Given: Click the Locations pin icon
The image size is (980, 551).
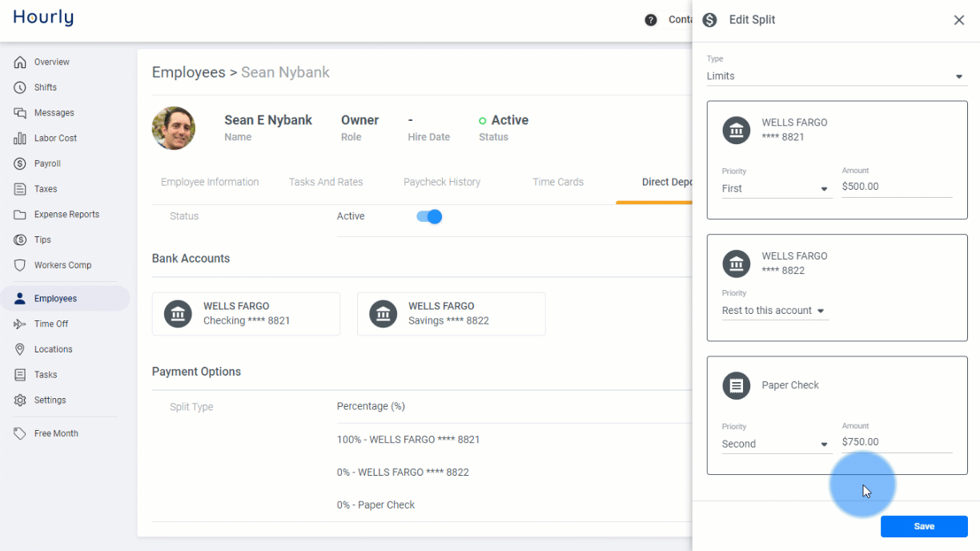Looking at the screenshot, I should pos(20,349).
